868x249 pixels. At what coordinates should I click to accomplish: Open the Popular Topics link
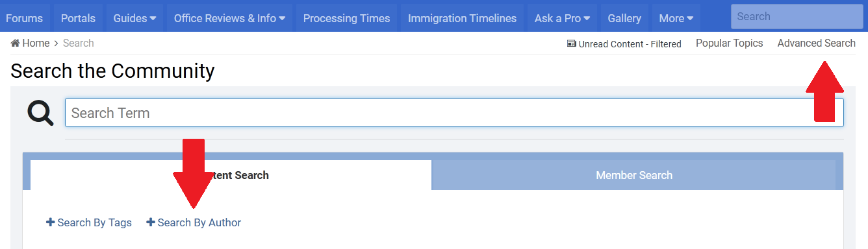point(729,43)
